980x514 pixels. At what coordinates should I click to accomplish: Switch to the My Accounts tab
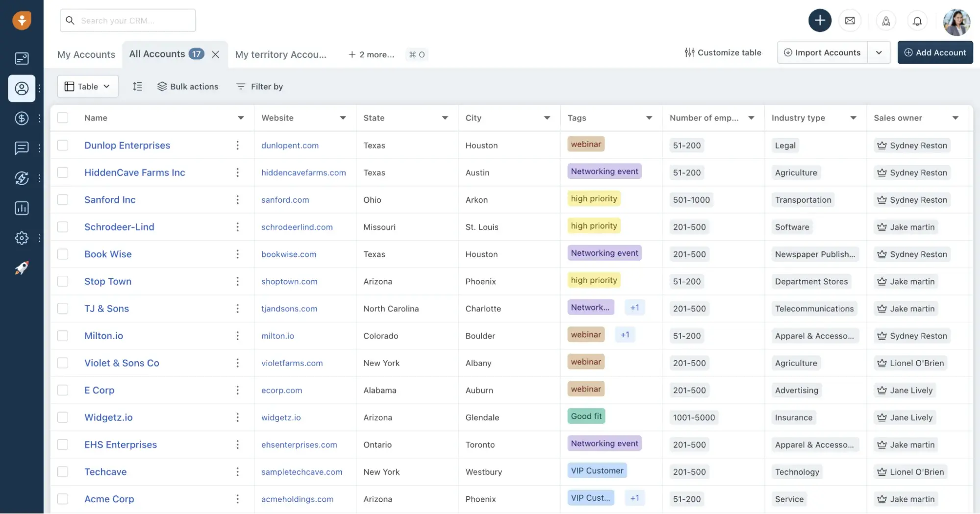point(86,54)
